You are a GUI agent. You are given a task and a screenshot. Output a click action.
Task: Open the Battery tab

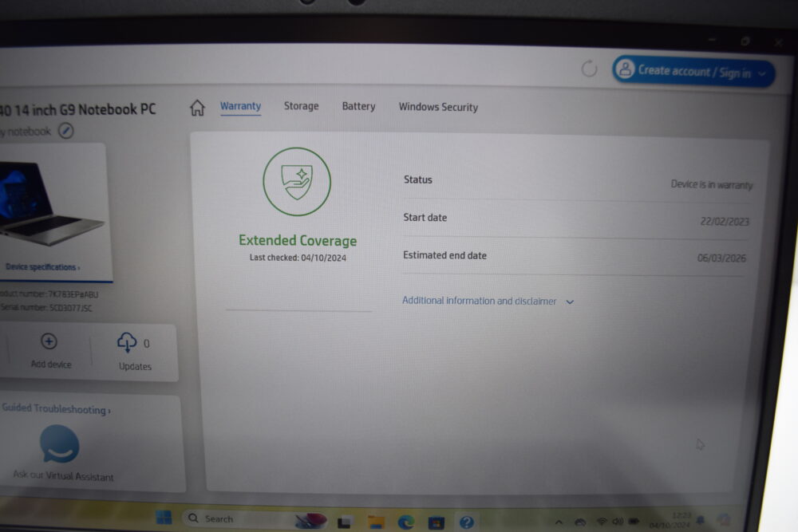tap(359, 106)
